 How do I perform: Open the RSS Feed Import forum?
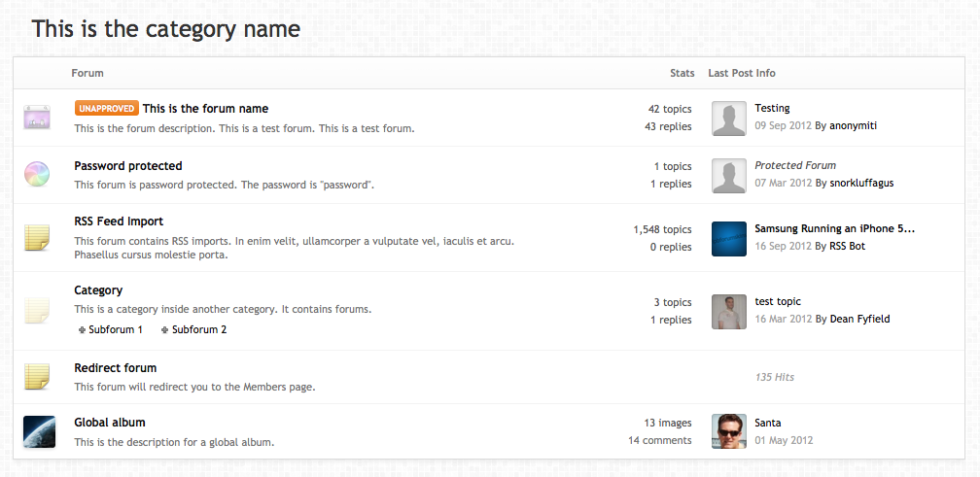(x=119, y=221)
